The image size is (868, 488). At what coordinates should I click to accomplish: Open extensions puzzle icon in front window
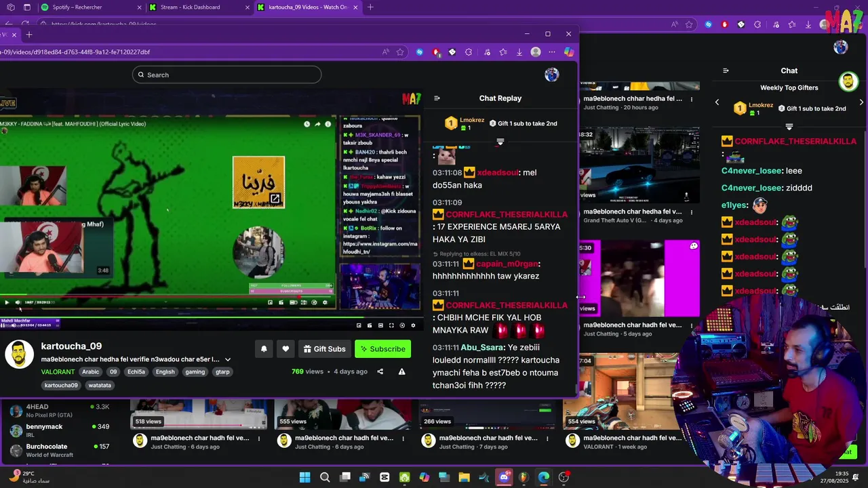pos(468,52)
